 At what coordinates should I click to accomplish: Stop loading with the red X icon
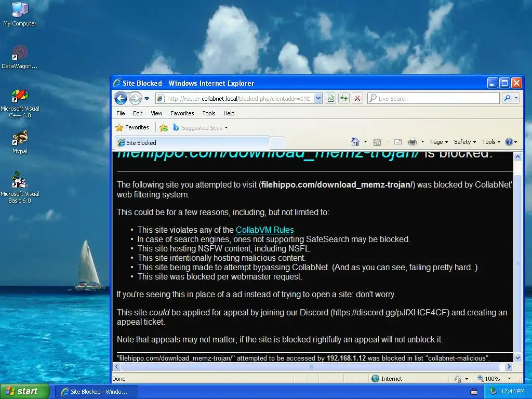357,99
